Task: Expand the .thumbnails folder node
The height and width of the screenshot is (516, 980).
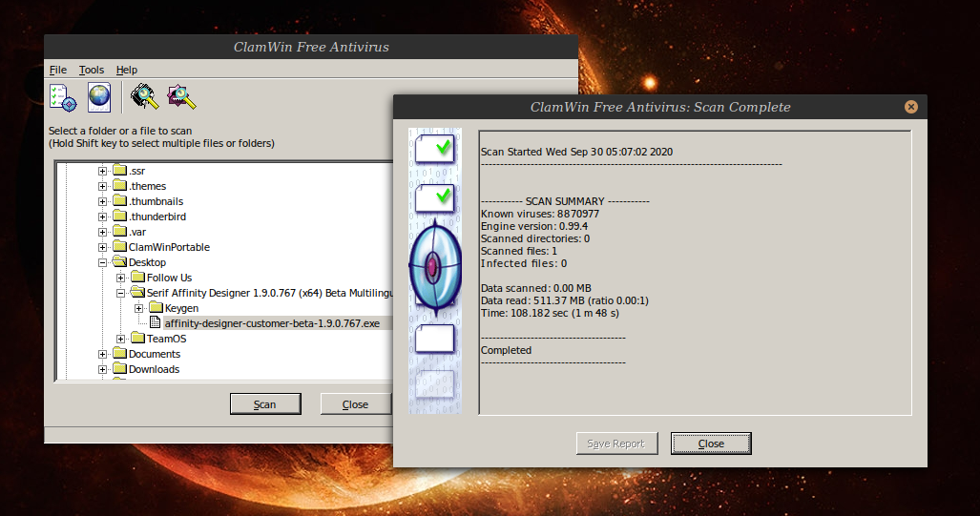Action: pyautogui.click(x=102, y=201)
